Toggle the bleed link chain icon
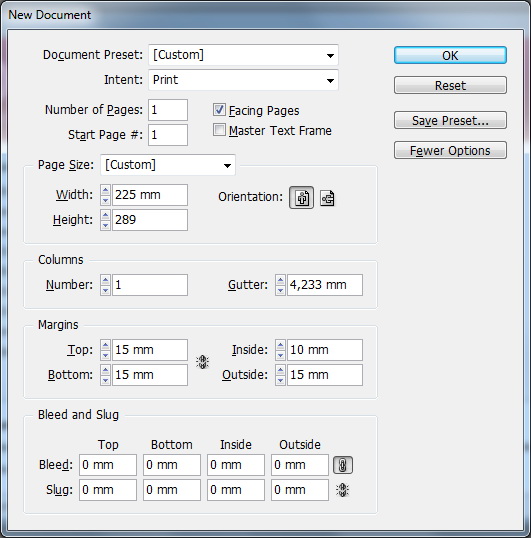The width and height of the screenshot is (531, 538). pos(343,465)
